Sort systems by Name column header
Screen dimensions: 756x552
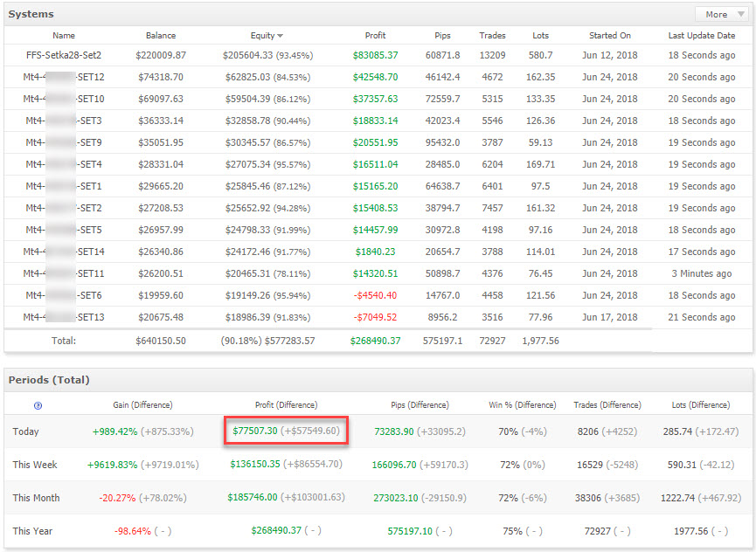click(64, 35)
